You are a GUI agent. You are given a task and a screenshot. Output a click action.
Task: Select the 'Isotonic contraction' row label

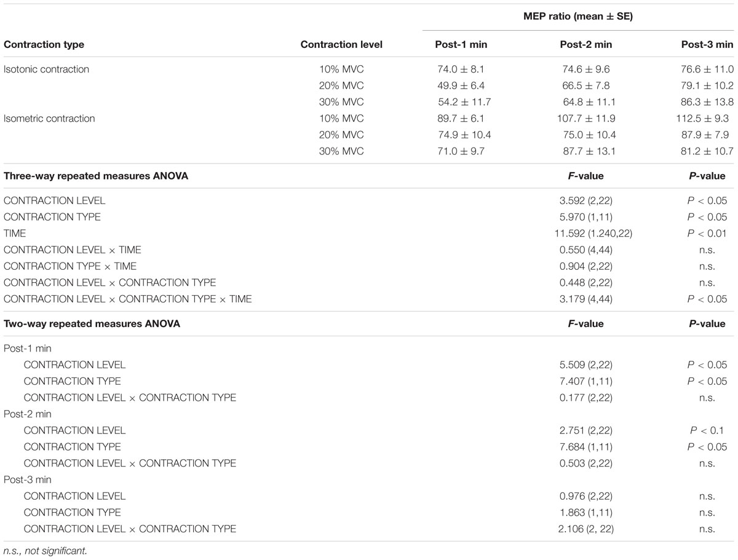(47, 69)
